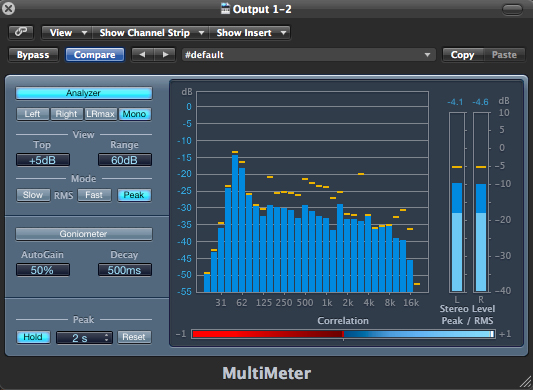Open the #default preset dropdown
The height and width of the screenshot is (390, 533).
(x=309, y=55)
